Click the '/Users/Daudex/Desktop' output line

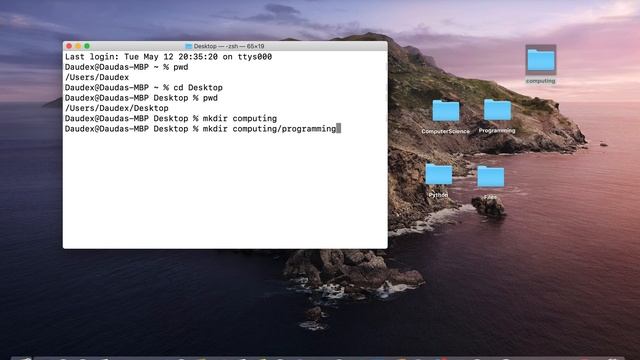(x=117, y=108)
